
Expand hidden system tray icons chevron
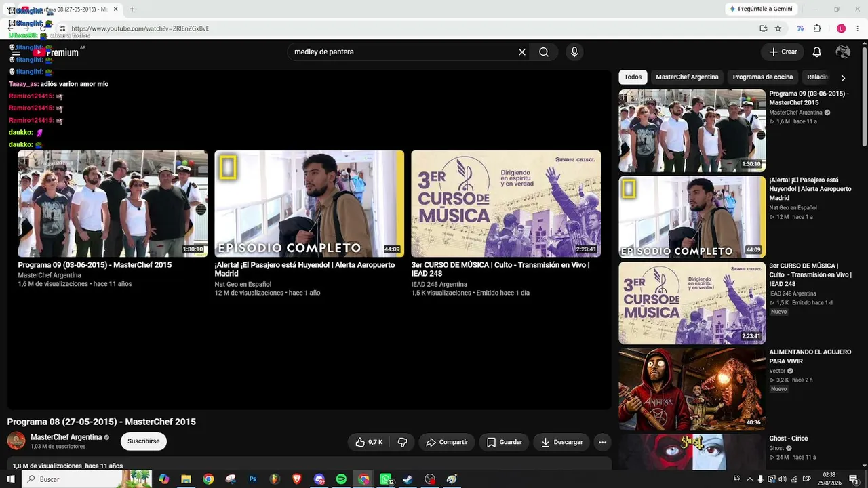pyautogui.click(x=749, y=479)
